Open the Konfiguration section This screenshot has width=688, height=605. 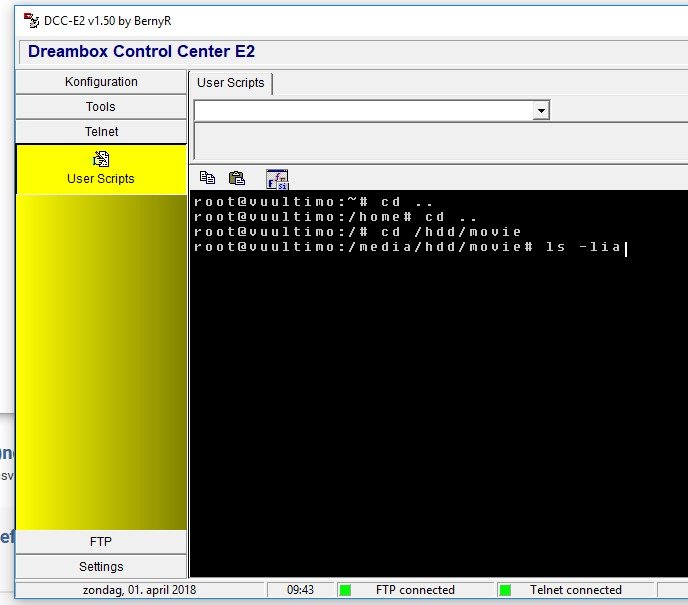[101, 82]
